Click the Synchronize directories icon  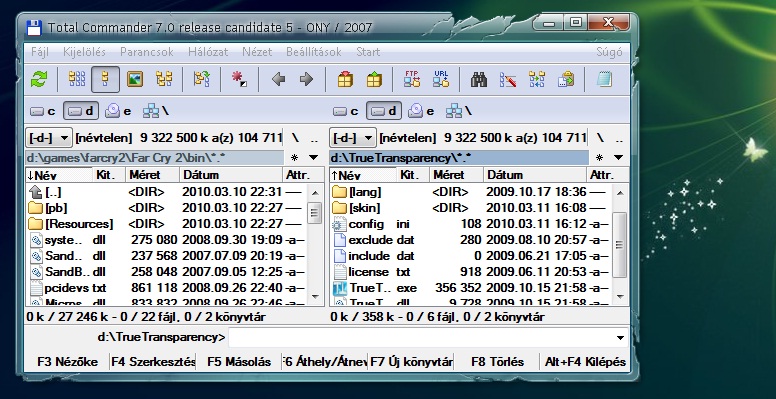coord(537,79)
